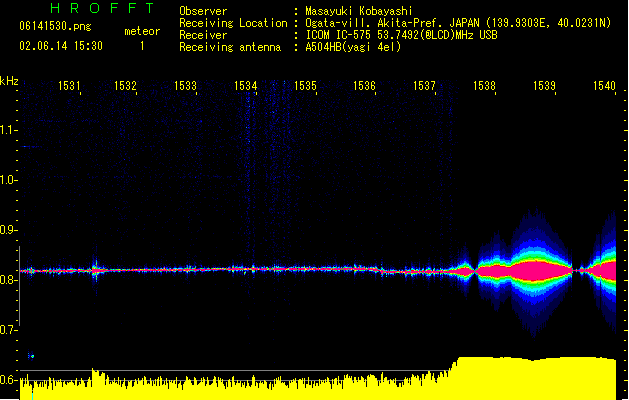The height and width of the screenshot is (400, 629).
Task: Click time marker 1540
Action: tap(604, 86)
